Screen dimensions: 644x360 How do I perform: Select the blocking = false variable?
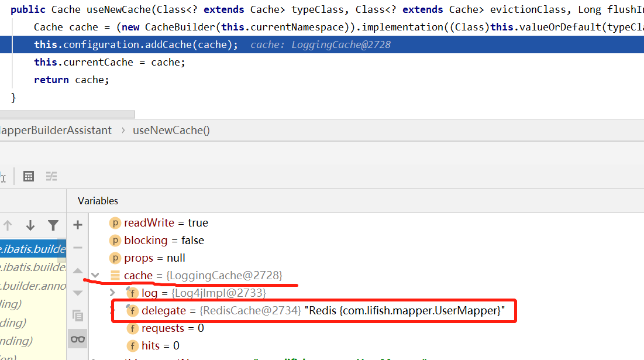click(x=157, y=241)
